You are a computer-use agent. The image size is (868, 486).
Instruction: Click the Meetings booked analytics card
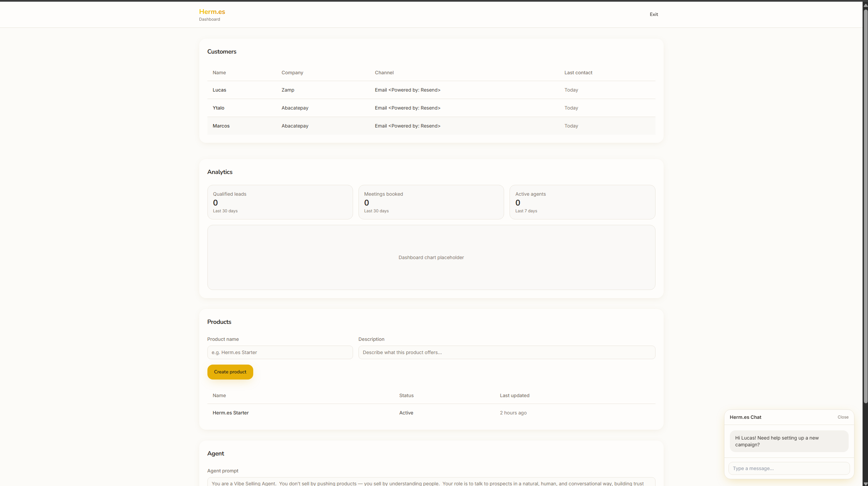coord(431,202)
